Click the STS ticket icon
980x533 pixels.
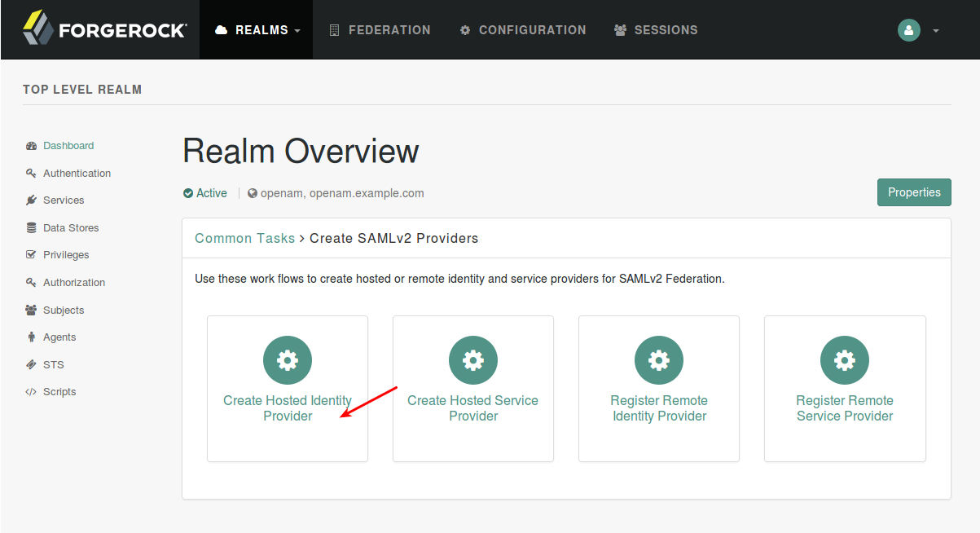pyautogui.click(x=31, y=365)
